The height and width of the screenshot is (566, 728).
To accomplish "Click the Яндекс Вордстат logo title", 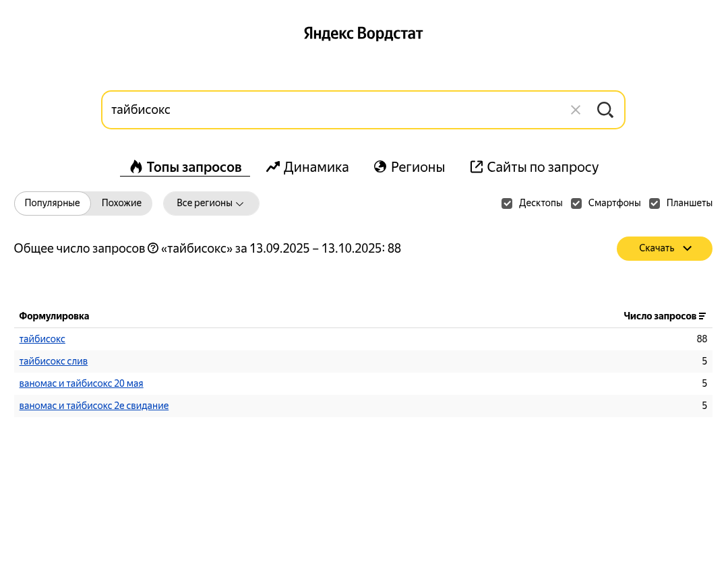I will (x=363, y=34).
